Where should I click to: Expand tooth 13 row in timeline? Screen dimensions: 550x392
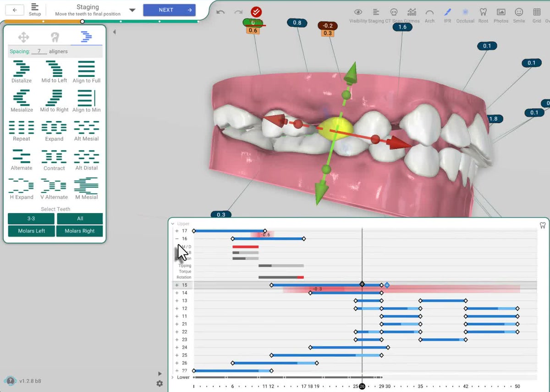click(x=177, y=301)
